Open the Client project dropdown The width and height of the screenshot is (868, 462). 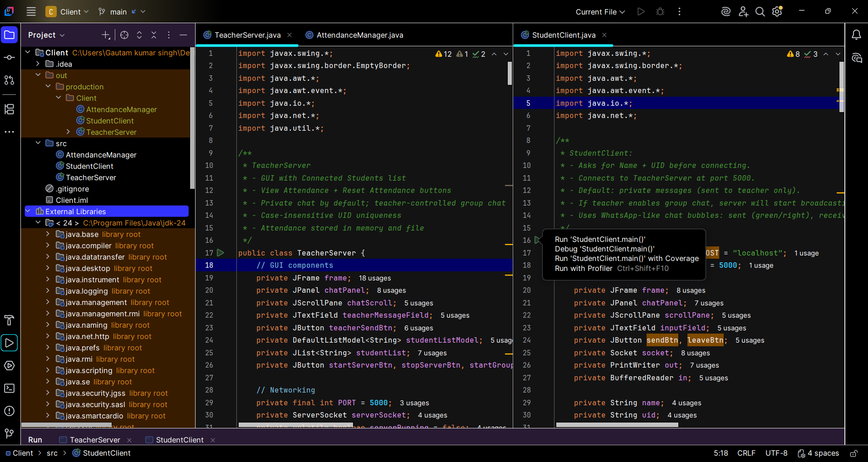pos(67,12)
